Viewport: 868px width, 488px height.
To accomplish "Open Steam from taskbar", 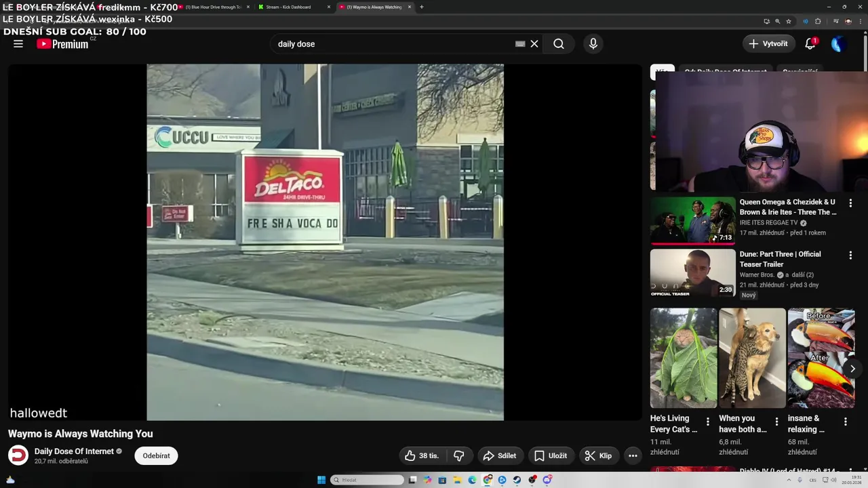I will coord(517,480).
